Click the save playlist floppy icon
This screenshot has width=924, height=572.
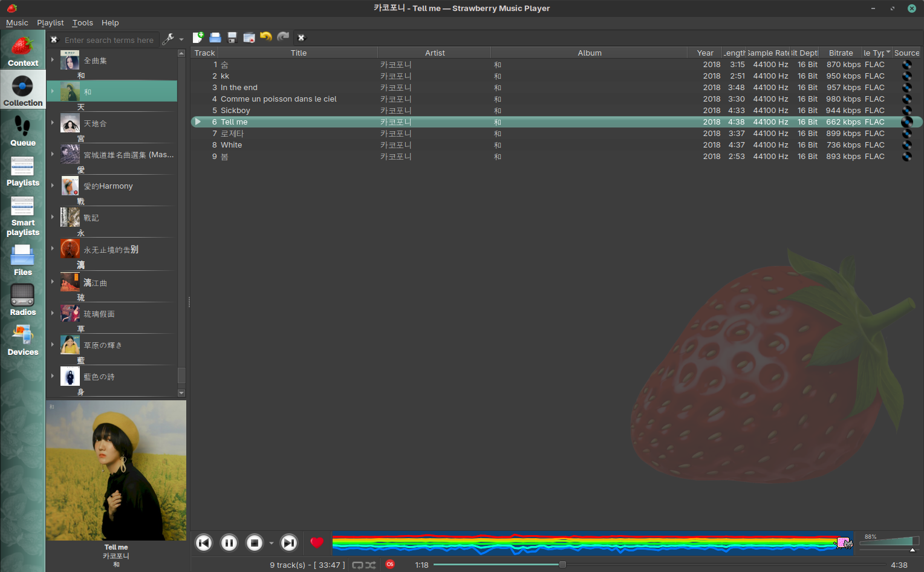point(232,37)
